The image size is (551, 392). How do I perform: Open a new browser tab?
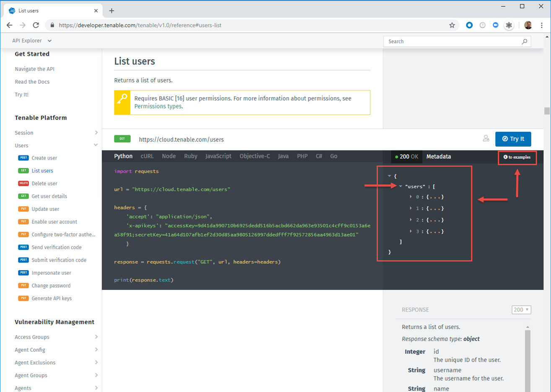click(x=111, y=11)
